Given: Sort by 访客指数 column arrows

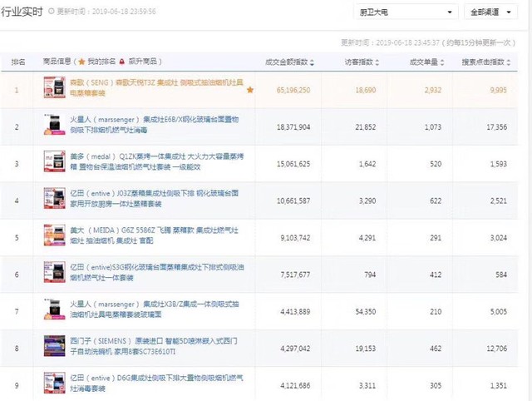Looking at the screenshot, I should pos(377,62).
